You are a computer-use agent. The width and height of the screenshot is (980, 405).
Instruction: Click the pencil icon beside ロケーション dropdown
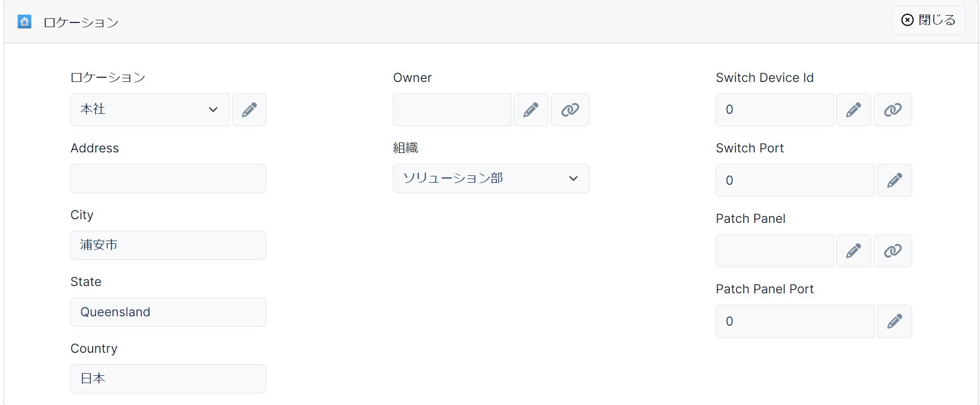tap(249, 110)
